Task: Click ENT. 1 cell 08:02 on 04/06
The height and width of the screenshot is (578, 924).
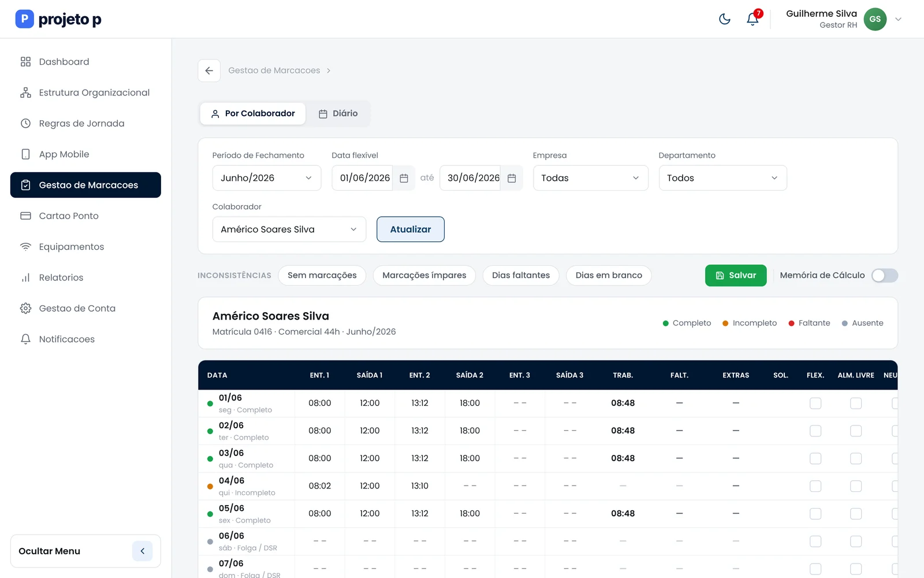Action: [319, 486]
